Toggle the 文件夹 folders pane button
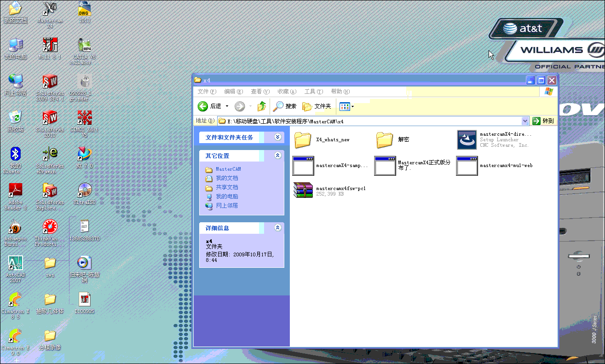The image size is (605, 364). pos(317,106)
